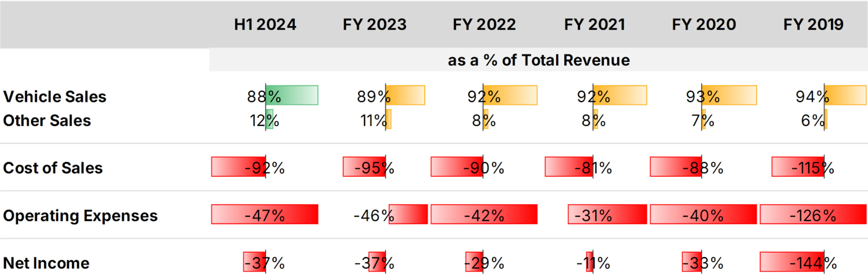Image resolution: width=868 pixels, height=275 pixels.
Task: Select the -47% Operating Expenses red bar
Action: pos(265,214)
